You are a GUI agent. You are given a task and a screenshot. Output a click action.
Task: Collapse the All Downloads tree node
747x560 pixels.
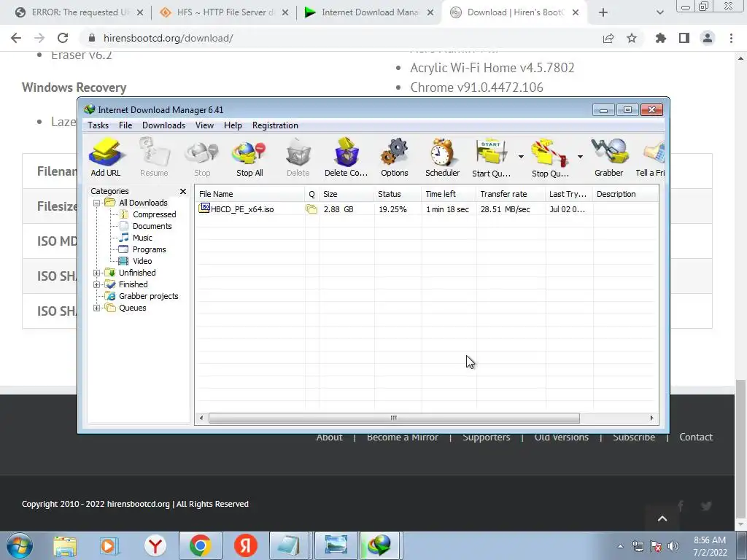pos(96,203)
